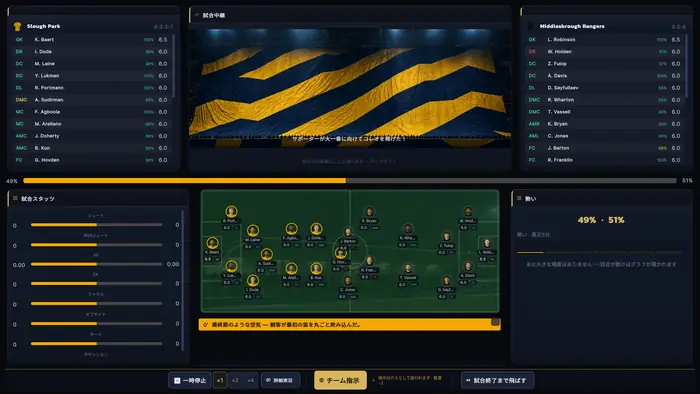Image resolution: width=700 pixels, height=394 pixels.
Task: Select M. Laine row in lineup list
Action: [92, 63]
